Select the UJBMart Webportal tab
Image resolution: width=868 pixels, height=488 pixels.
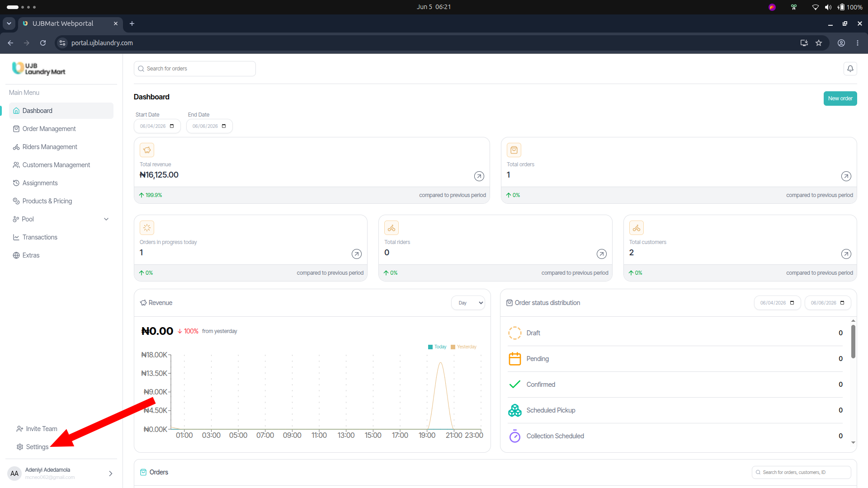(70, 23)
